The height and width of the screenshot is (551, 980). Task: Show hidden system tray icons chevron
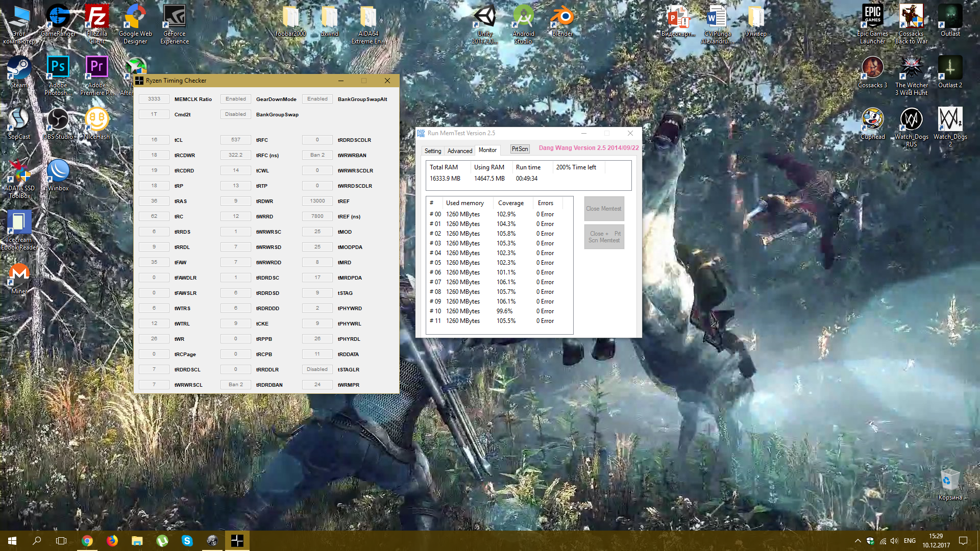tap(857, 541)
